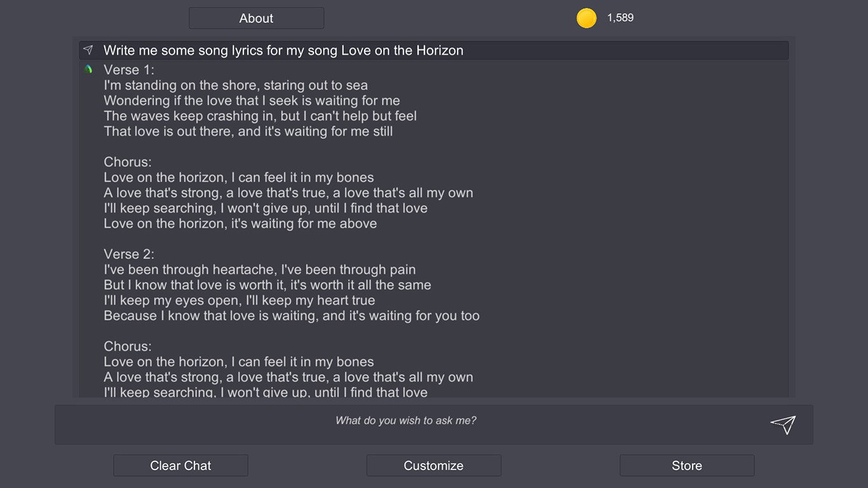Click the line ending 'waiting for me above'
Viewport: 868px width, 488px height.
[240, 224]
